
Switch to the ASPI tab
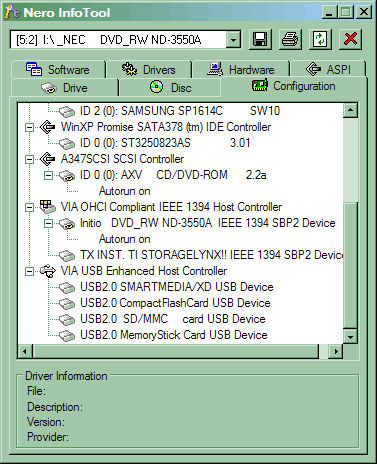pos(328,70)
